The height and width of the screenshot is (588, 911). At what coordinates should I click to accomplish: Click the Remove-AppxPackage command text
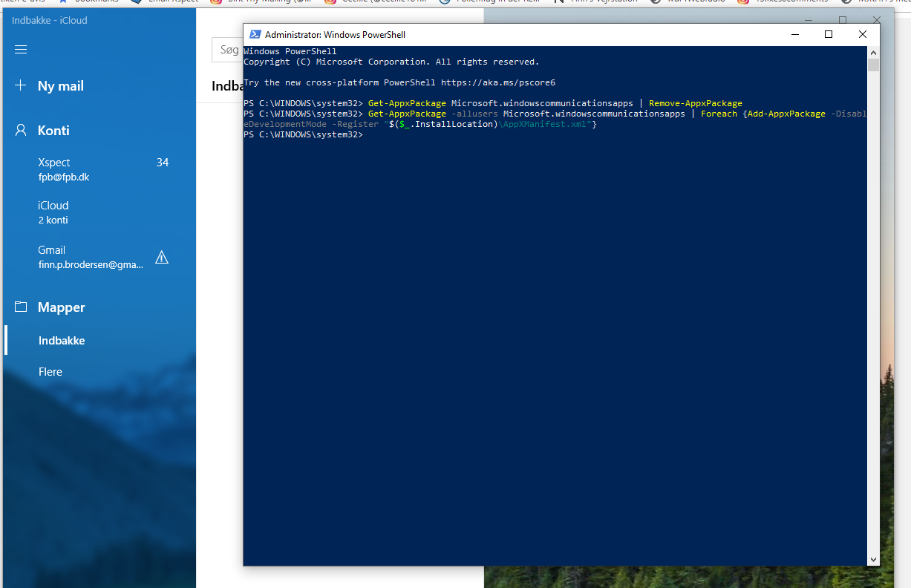[x=696, y=103]
